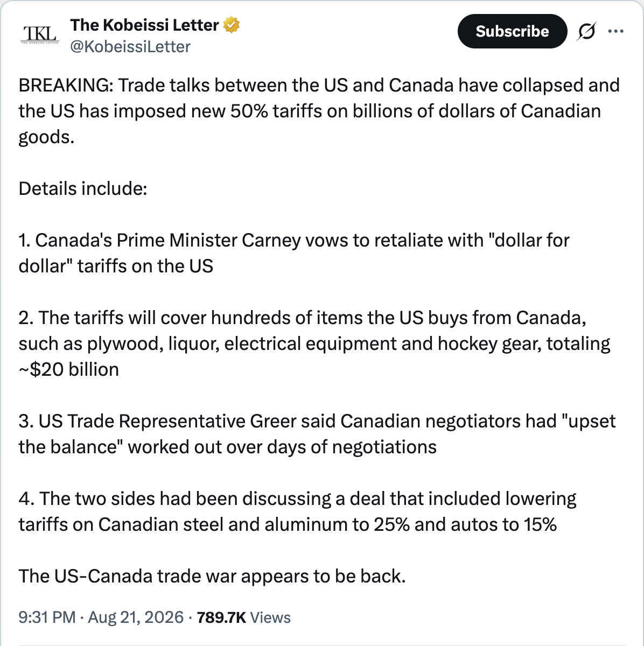Click the BREAKING trade talks paragraph
This screenshot has width=644, height=646.
319,111
